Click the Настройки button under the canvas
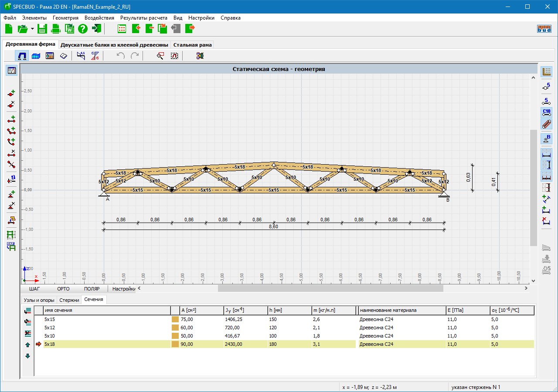 123,289
